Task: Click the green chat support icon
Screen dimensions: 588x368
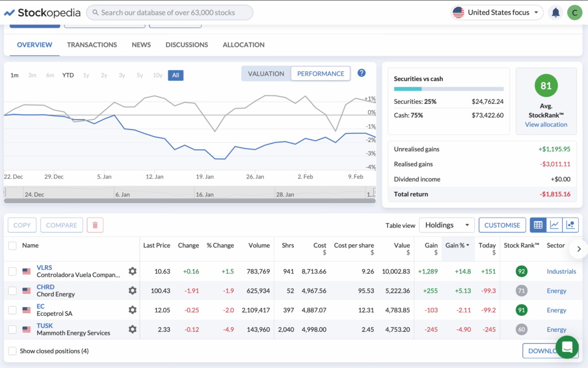Action: [x=567, y=347]
